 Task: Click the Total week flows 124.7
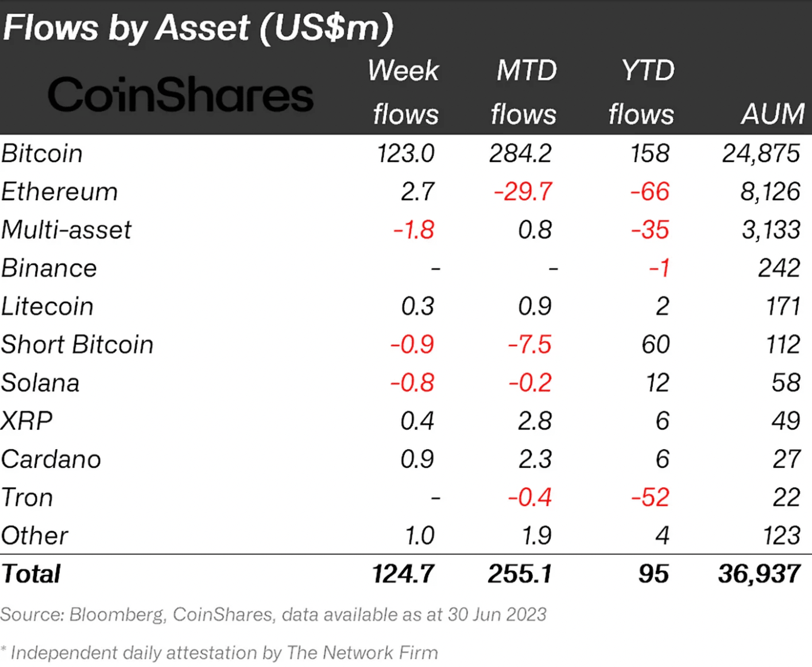pos(403,574)
